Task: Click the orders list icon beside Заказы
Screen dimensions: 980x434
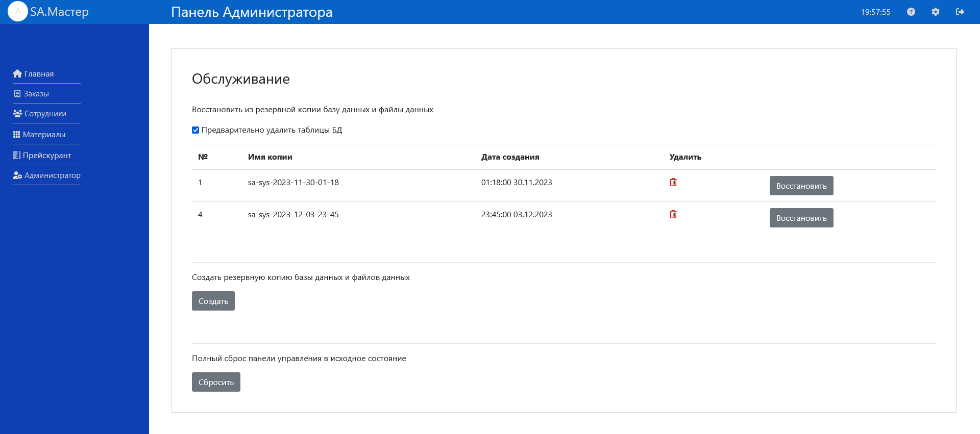Action: (17, 93)
